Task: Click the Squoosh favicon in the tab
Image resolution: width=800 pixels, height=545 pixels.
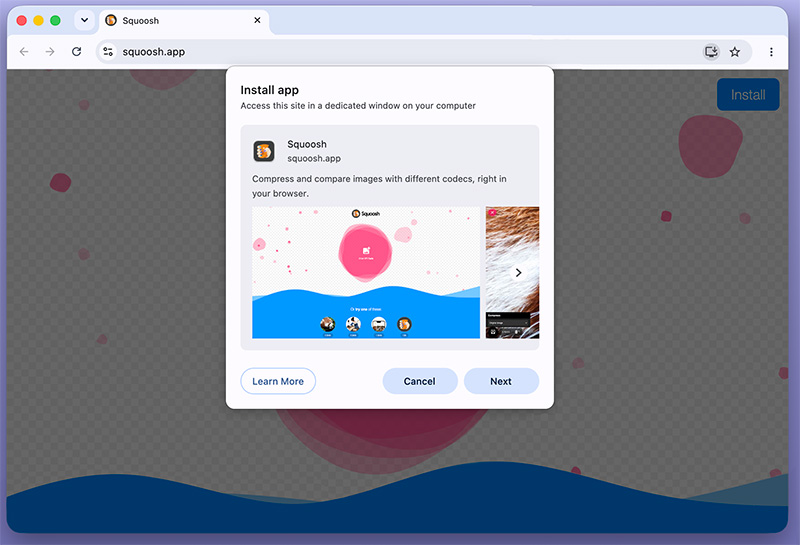Action: pos(111,20)
